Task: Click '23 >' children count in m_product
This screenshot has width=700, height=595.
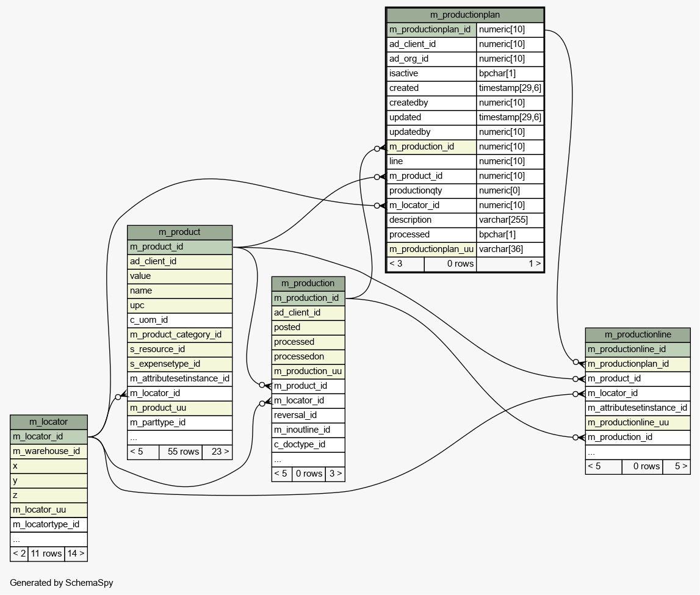Action: pyautogui.click(x=217, y=452)
